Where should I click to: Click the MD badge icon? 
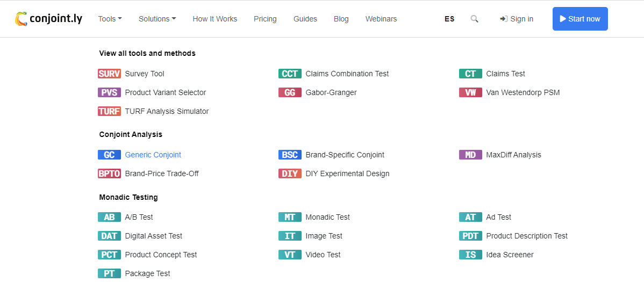tap(471, 155)
